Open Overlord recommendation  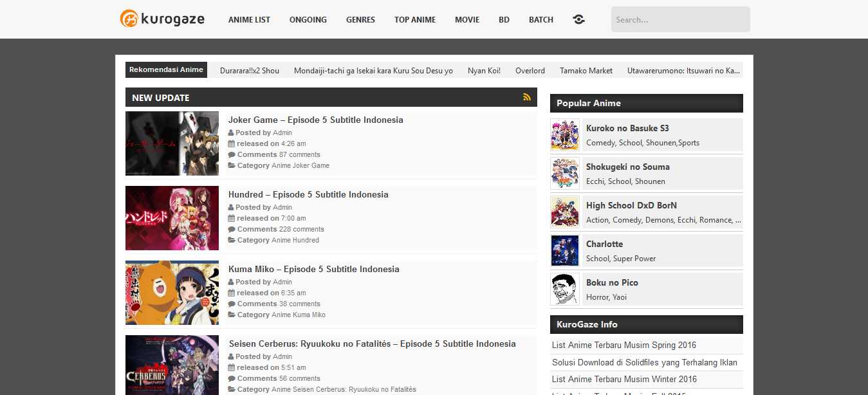[x=530, y=71]
